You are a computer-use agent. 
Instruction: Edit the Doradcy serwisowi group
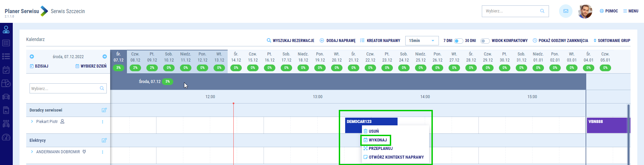click(x=104, y=110)
